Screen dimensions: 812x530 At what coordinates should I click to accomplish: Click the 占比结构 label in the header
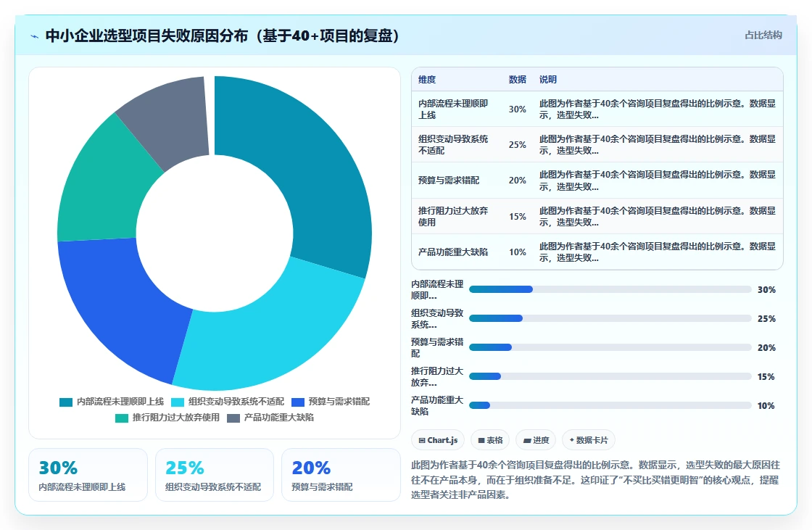click(x=763, y=36)
